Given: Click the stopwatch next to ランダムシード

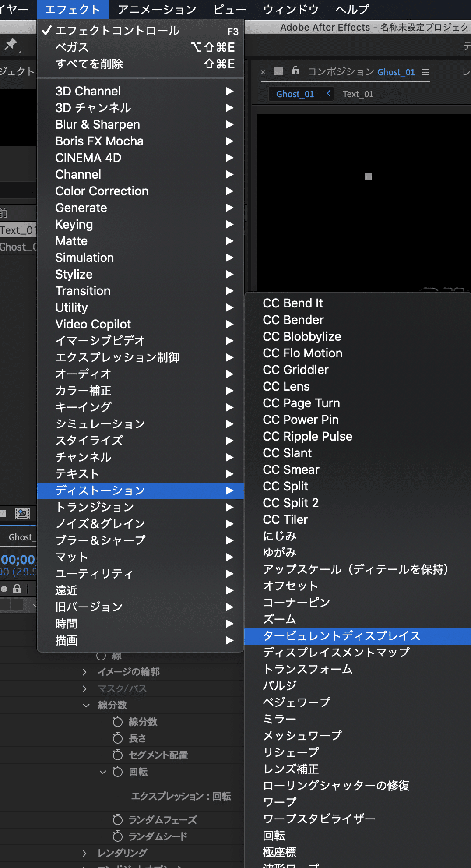Looking at the screenshot, I should pos(117,836).
